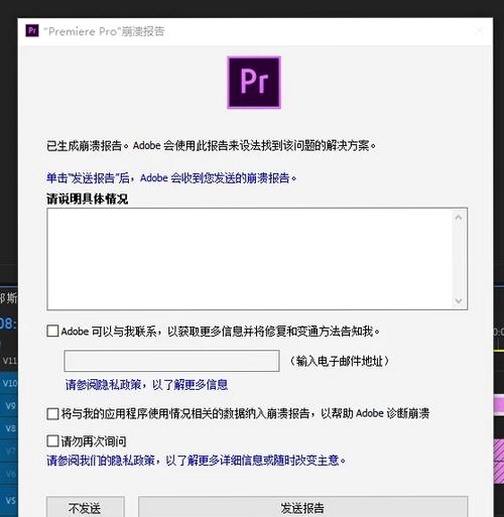This screenshot has width=504, height=517.
Task: Click the '单击"发送报告"后' notice text
Action: (x=171, y=178)
